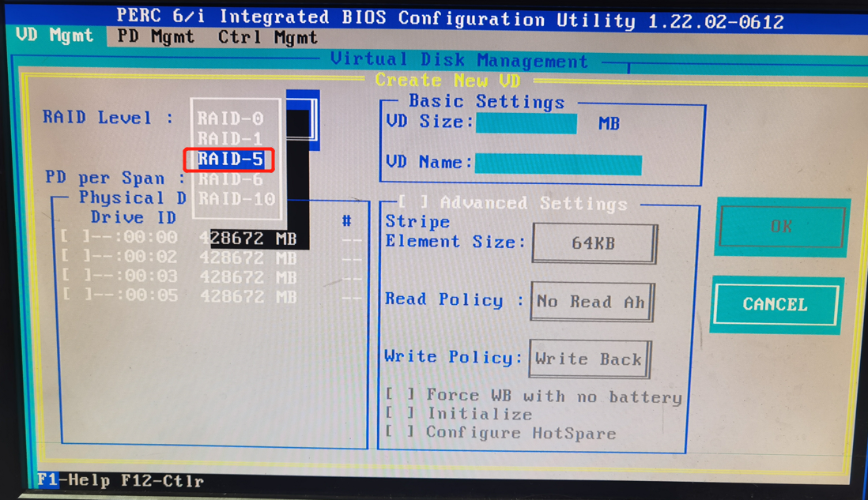Check the box for drive 00:00

(x=75, y=237)
